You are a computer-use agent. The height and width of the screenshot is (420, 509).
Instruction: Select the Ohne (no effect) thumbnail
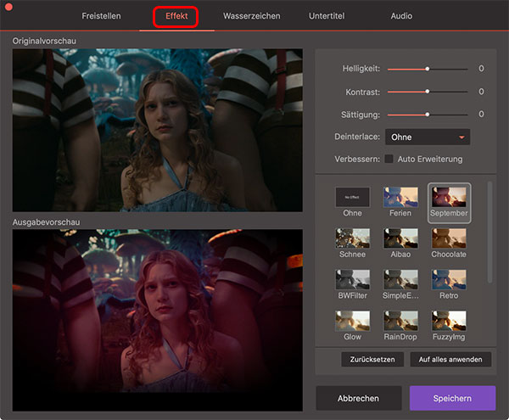(352, 198)
